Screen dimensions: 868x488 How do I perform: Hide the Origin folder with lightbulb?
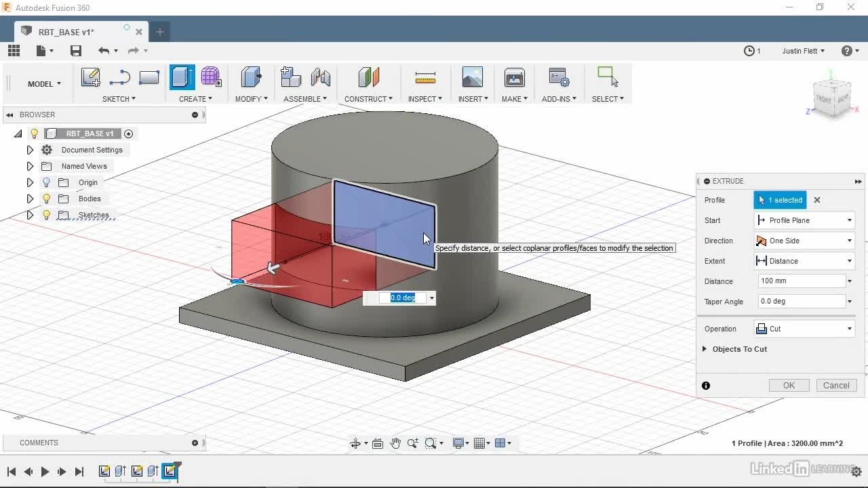(46, 182)
